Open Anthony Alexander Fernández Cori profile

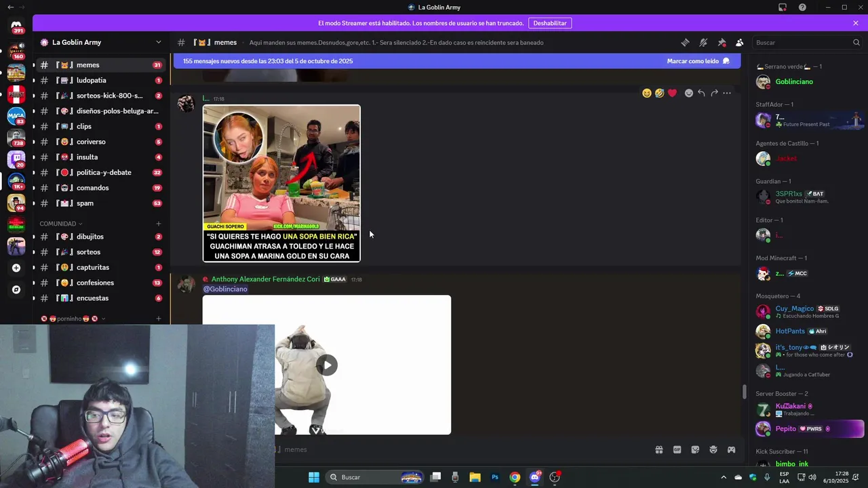(x=265, y=279)
